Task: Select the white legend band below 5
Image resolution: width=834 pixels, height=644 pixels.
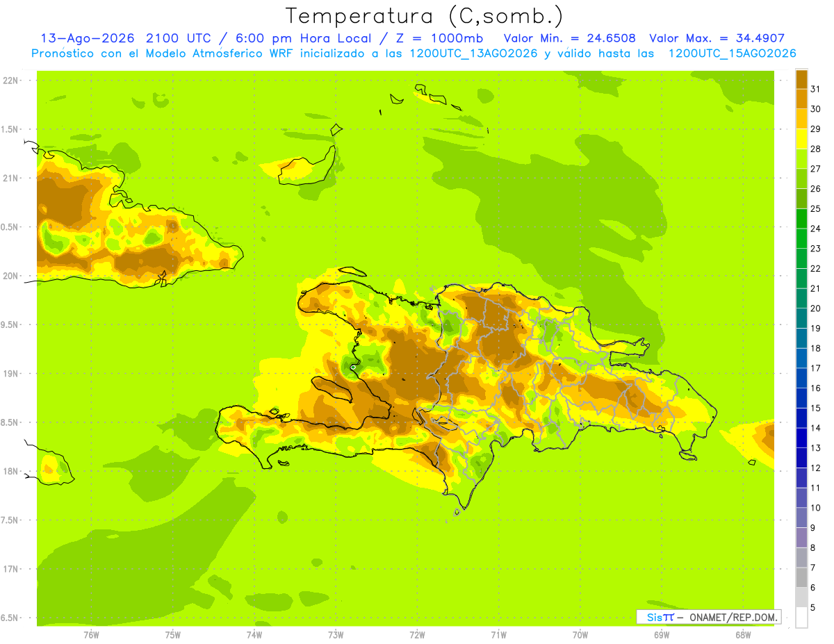Action: pyautogui.click(x=801, y=618)
